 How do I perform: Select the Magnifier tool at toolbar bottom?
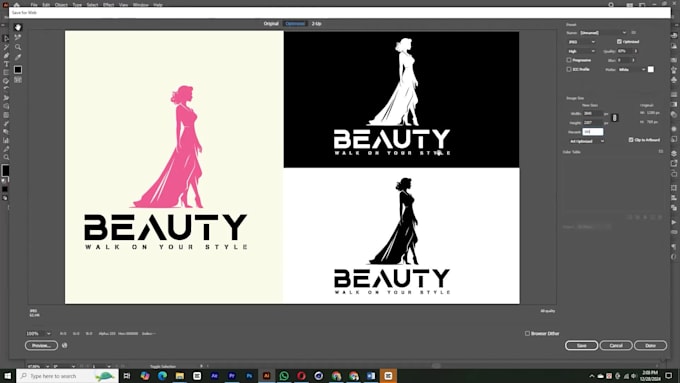6,157
